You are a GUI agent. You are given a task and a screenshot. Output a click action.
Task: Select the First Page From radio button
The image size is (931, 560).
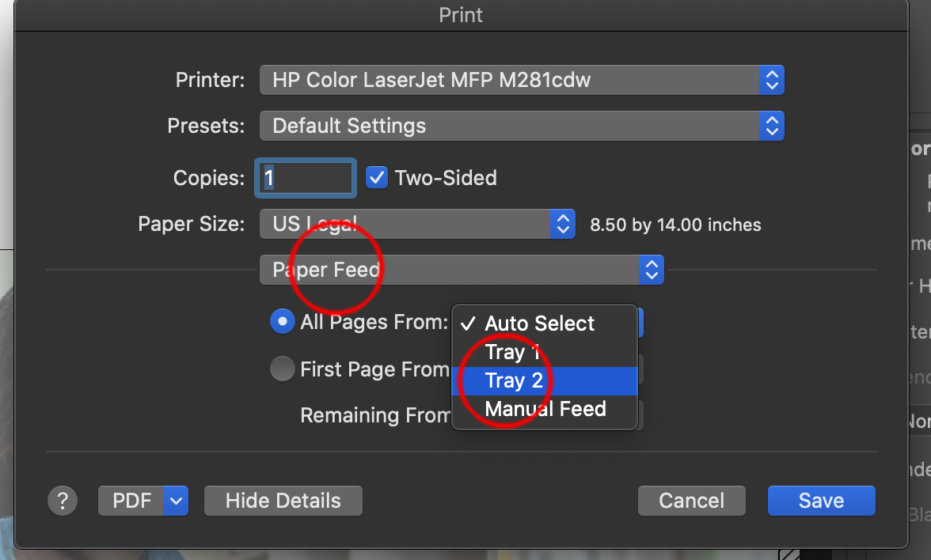tap(283, 369)
